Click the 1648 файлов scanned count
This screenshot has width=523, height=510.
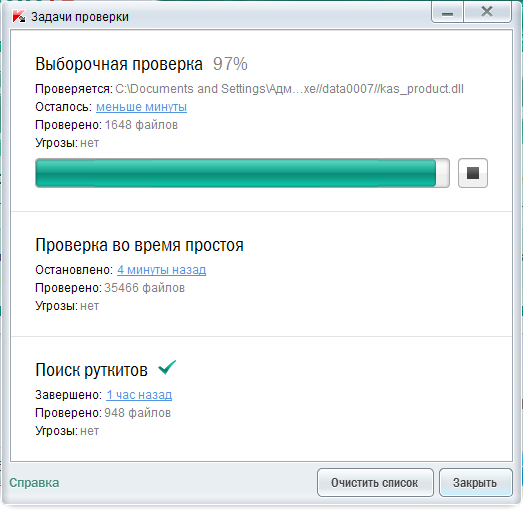click(141, 125)
